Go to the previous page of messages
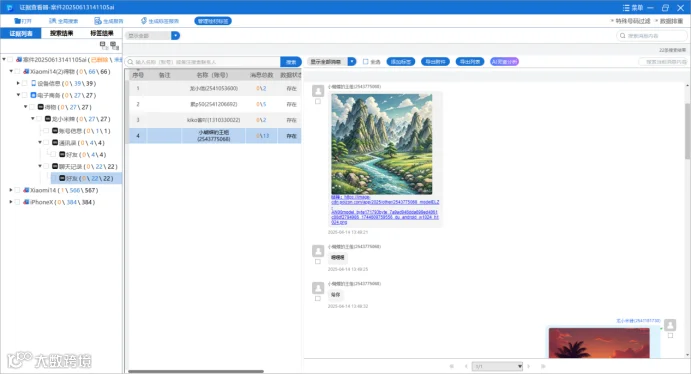 pos(466,366)
